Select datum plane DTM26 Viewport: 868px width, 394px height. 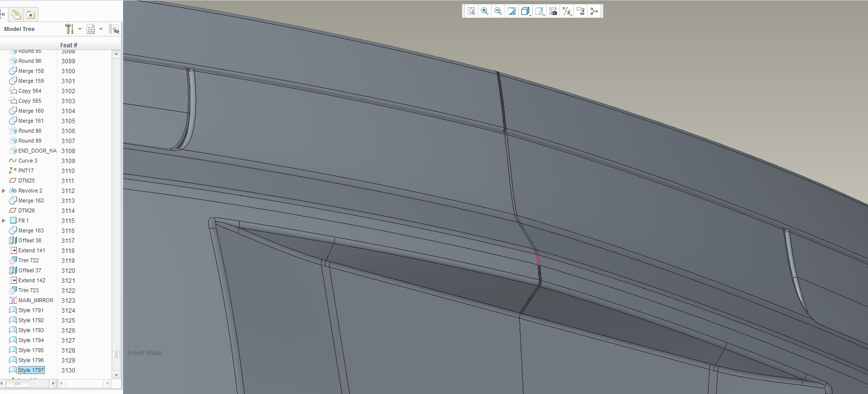(x=26, y=210)
